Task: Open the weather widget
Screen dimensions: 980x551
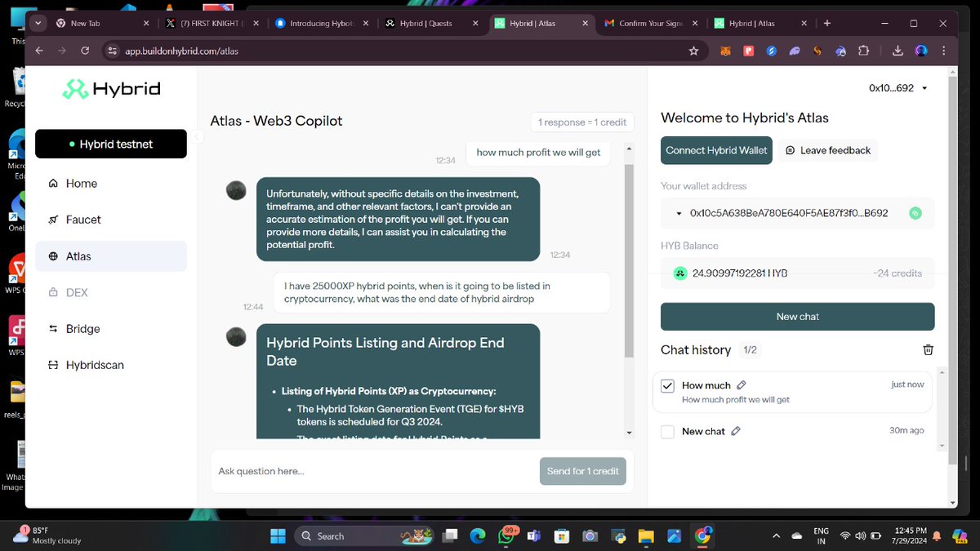Action: 47,535
